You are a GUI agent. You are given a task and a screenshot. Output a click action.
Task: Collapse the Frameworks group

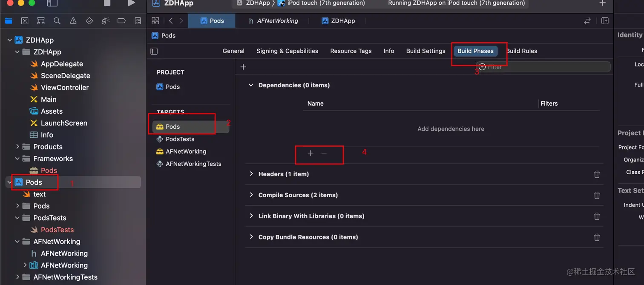point(17,158)
